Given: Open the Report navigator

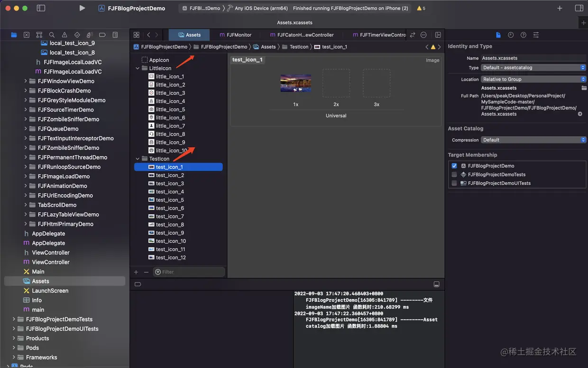Looking at the screenshot, I should pos(115,35).
